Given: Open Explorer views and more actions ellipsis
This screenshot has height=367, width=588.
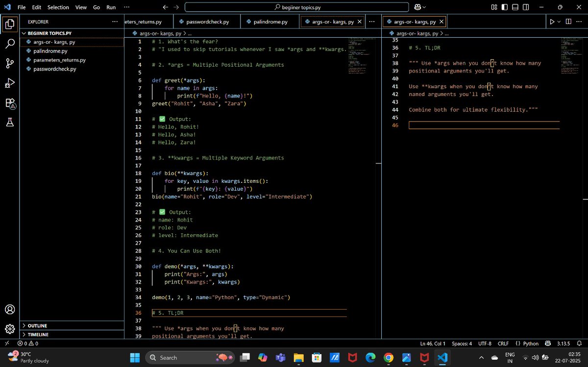Looking at the screenshot, I should click(115, 22).
